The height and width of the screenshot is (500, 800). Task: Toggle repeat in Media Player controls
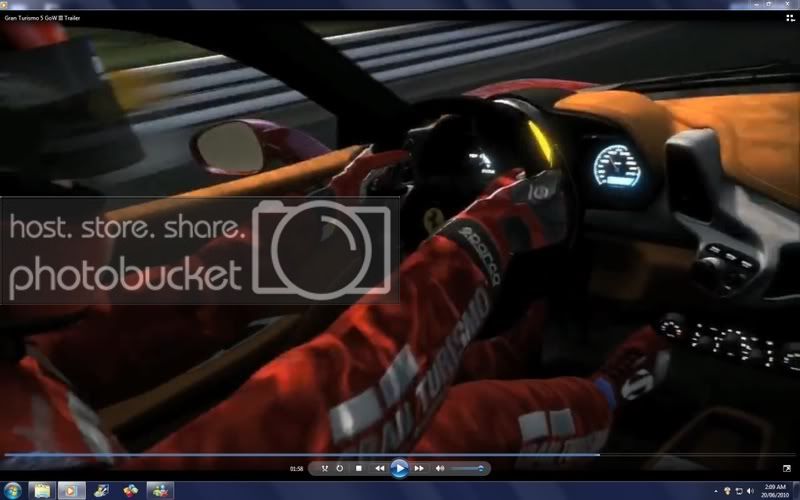point(340,468)
